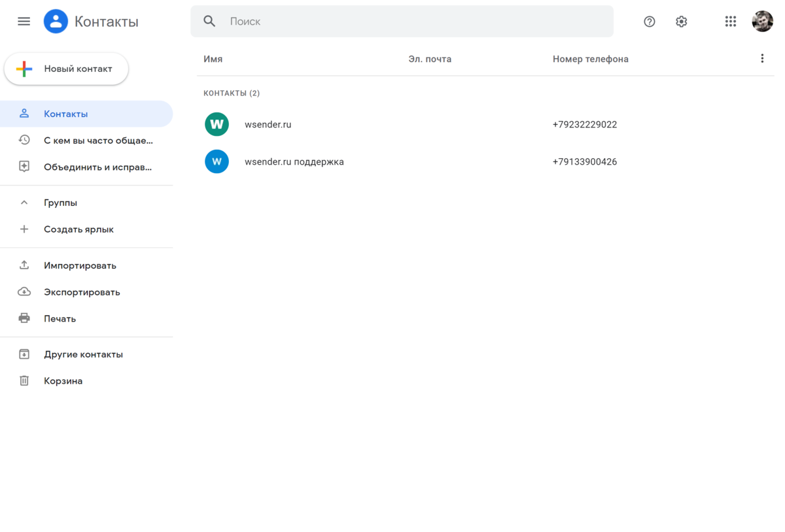The image size is (785, 532).
Task: Click the green W avatar of wsender.ru
Action: coord(217,124)
